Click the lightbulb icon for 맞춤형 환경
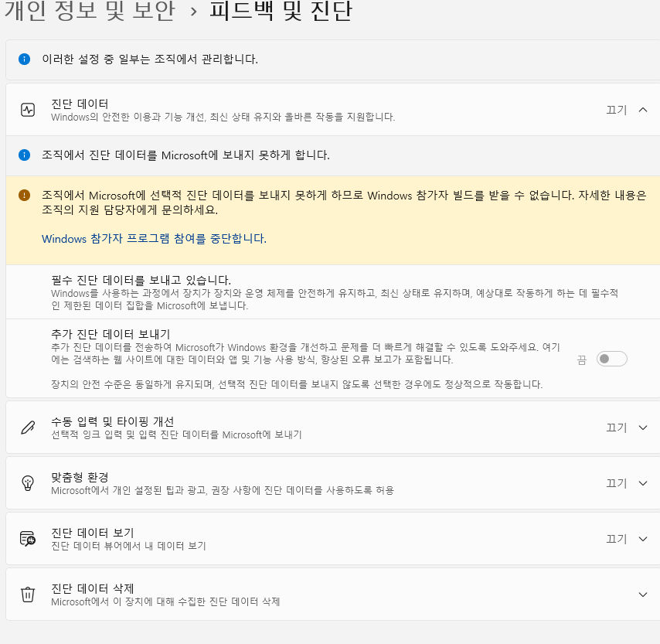The image size is (660, 644). (x=28, y=483)
